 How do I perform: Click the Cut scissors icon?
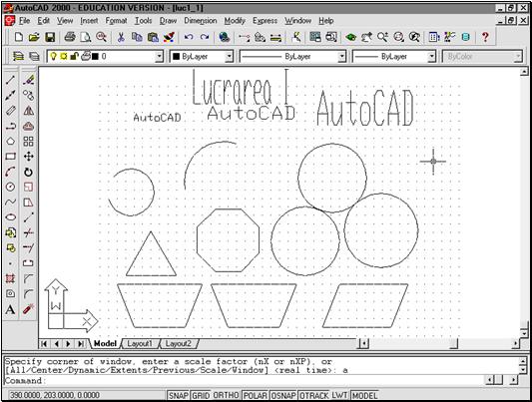(121, 37)
